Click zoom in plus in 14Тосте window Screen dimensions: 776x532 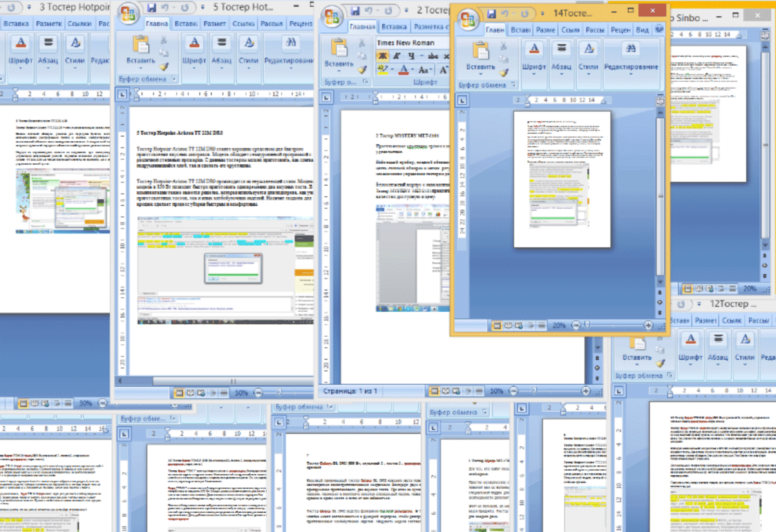coord(648,326)
